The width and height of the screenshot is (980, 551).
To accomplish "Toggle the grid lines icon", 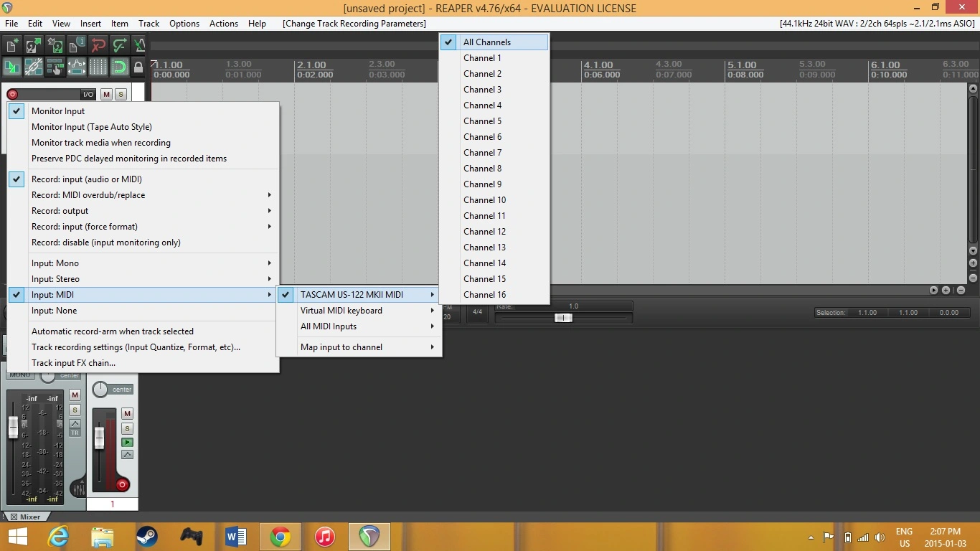I will click(98, 67).
